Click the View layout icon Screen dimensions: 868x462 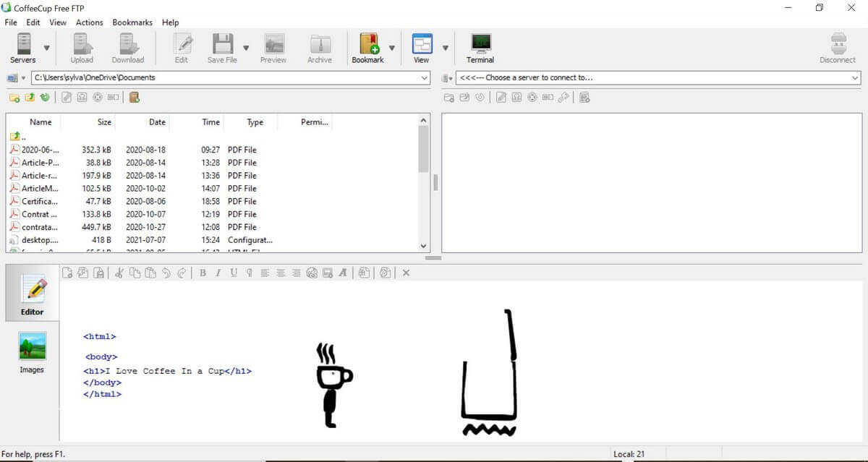click(x=422, y=48)
